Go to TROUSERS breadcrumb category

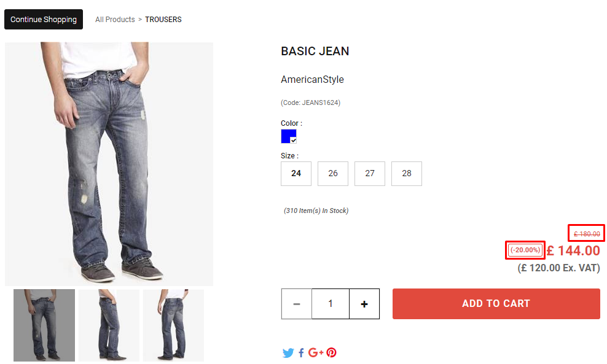(163, 20)
